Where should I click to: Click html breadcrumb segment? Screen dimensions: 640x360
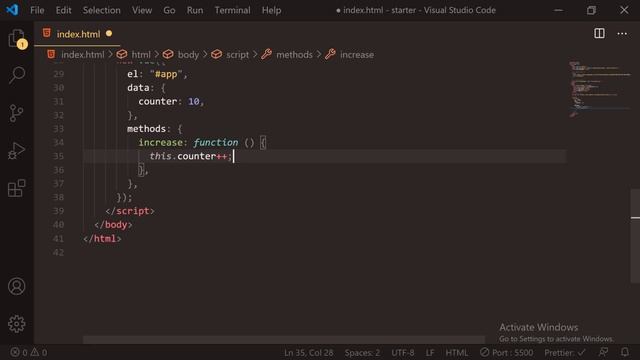click(141, 55)
